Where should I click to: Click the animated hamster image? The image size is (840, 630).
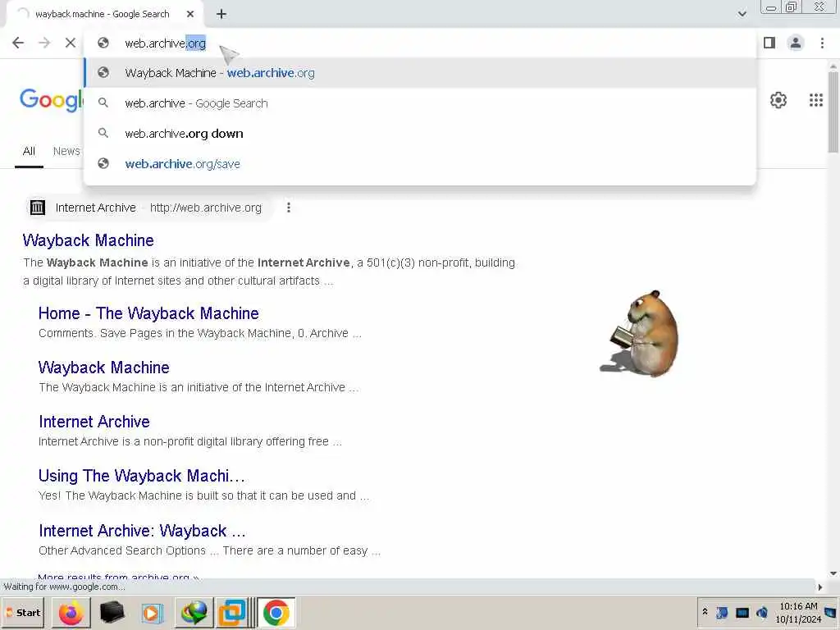(639, 333)
